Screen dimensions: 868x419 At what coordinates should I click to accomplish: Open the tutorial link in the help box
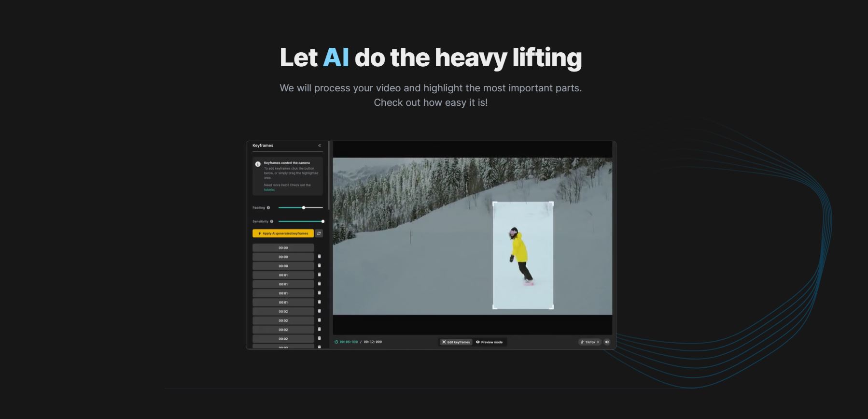269,190
